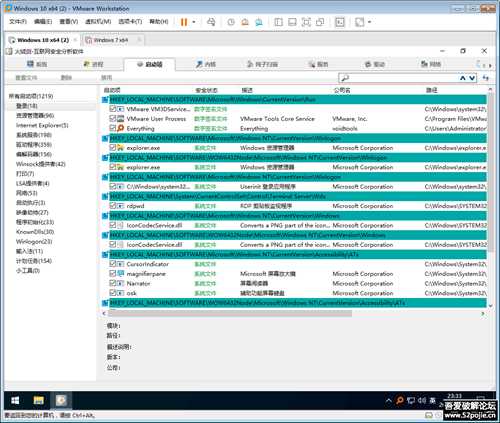The width and height of the screenshot is (500, 423).
Task: Open the Windows Start menu
Action: 15,400
